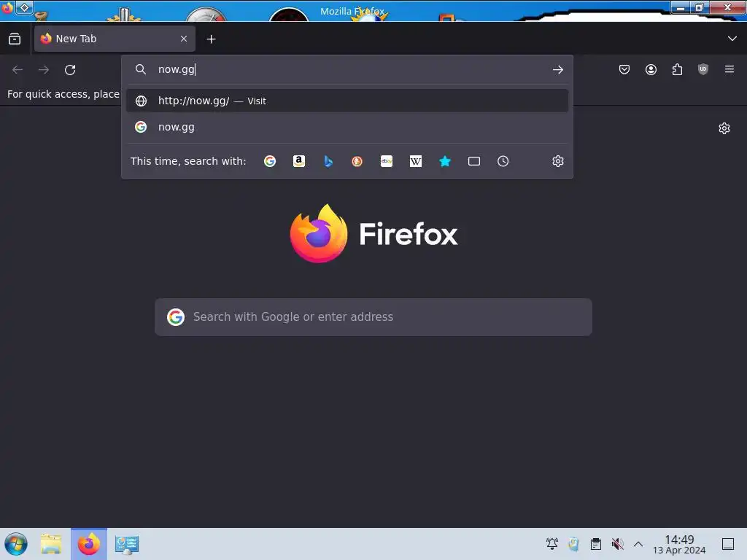Open a new tab with plus button
The image size is (747, 560).
tap(211, 39)
